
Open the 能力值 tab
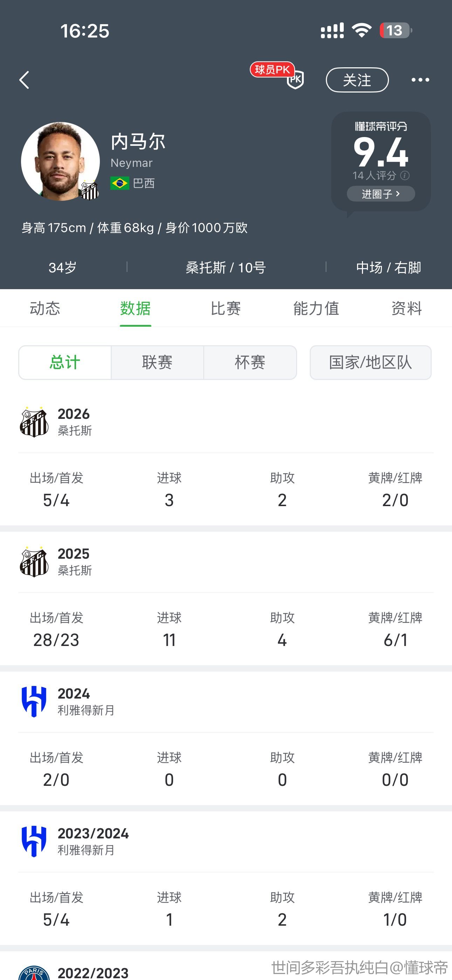pos(316,308)
